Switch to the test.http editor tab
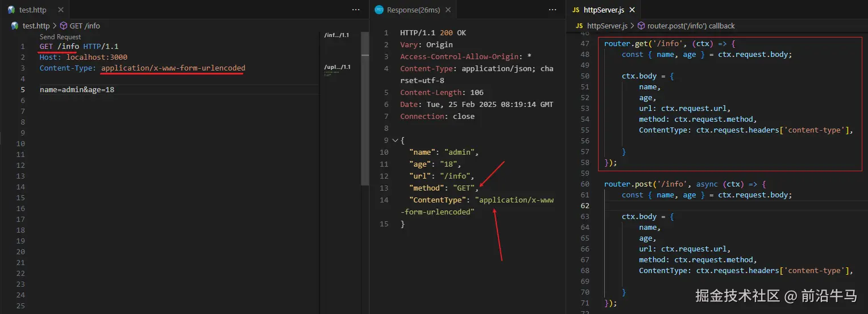The image size is (868, 314). (x=32, y=10)
